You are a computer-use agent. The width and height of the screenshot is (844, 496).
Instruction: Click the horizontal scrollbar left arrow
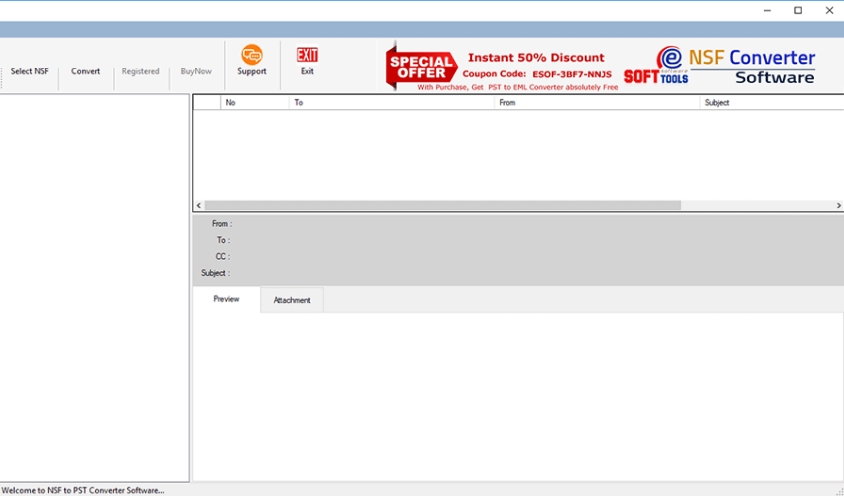point(199,205)
